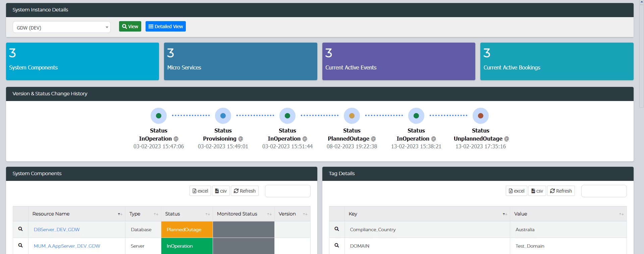
Task: Select the Provisioning status timeline marker
Action: pos(223,116)
